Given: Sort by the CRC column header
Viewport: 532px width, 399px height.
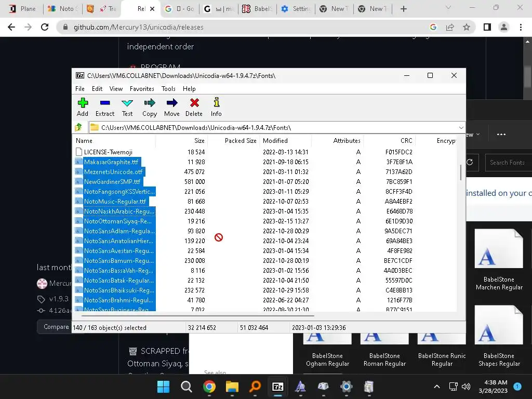Looking at the screenshot, I should (390, 140).
